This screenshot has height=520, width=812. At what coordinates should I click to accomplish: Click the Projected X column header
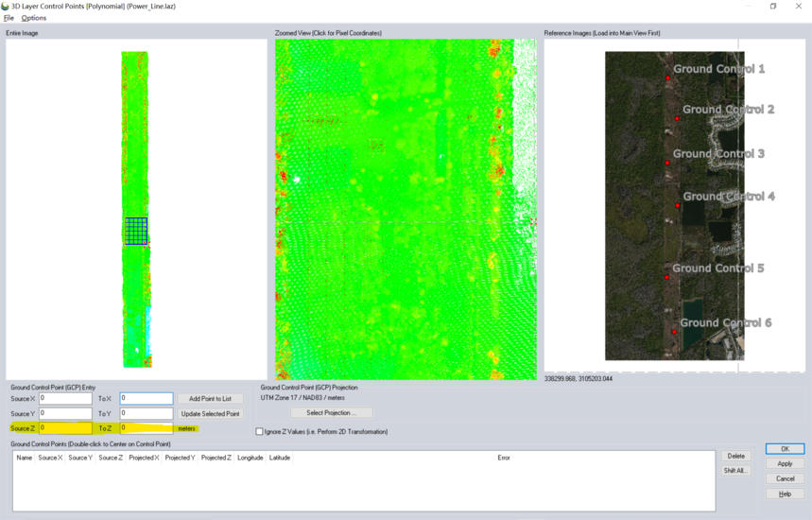click(144, 458)
